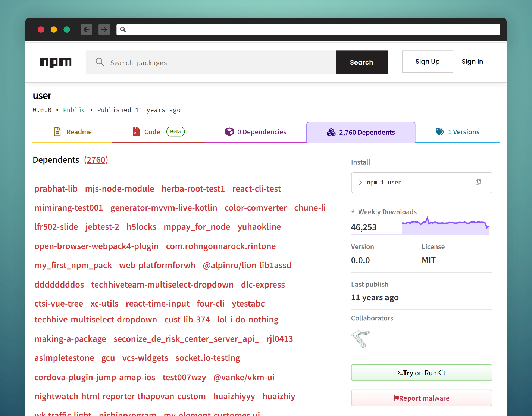Image resolution: width=532 pixels, height=416 pixels.
Task: Click the terminal icon on Try on RunKit
Action: click(x=401, y=372)
